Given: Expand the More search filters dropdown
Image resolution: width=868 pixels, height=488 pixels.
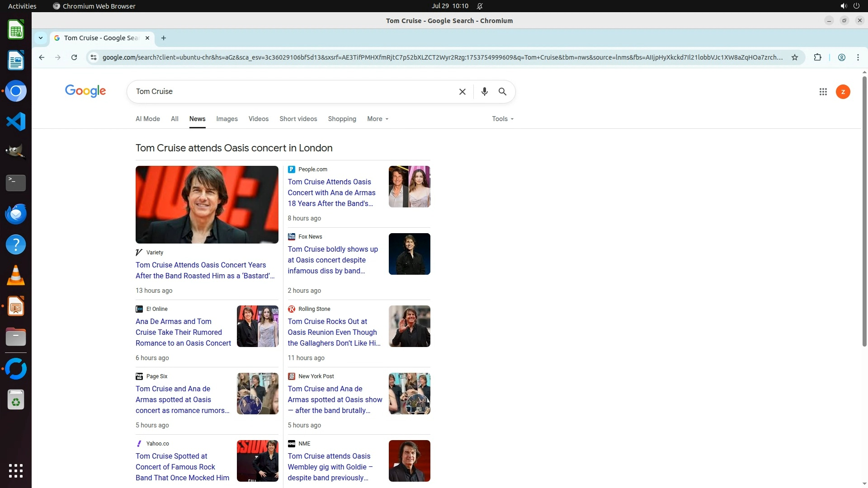Looking at the screenshot, I should 377,119.
